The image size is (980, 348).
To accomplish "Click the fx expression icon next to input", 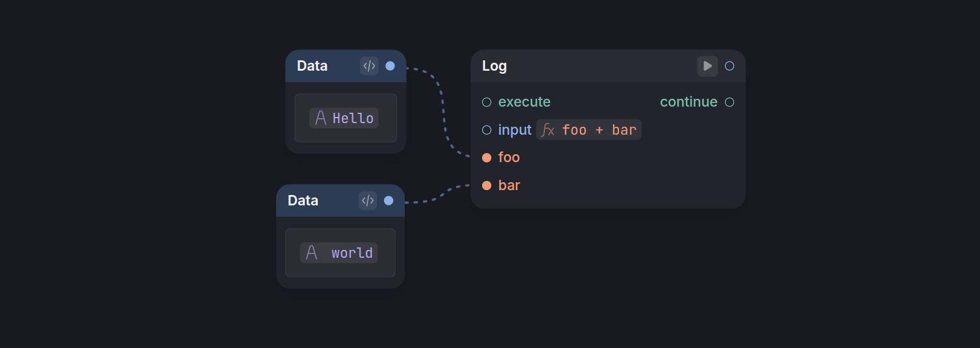I will pyautogui.click(x=548, y=130).
